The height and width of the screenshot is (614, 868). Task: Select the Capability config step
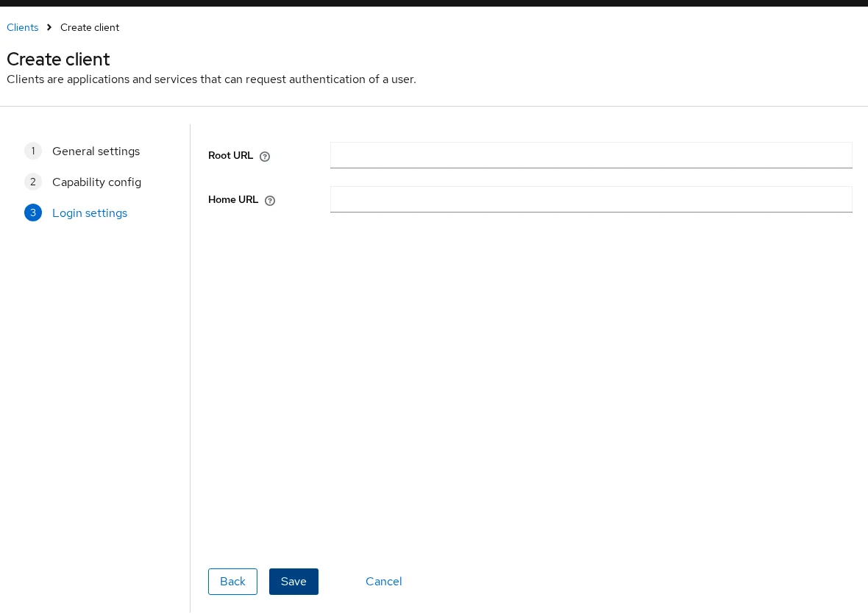pyautogui.click(x=96, y=182)
